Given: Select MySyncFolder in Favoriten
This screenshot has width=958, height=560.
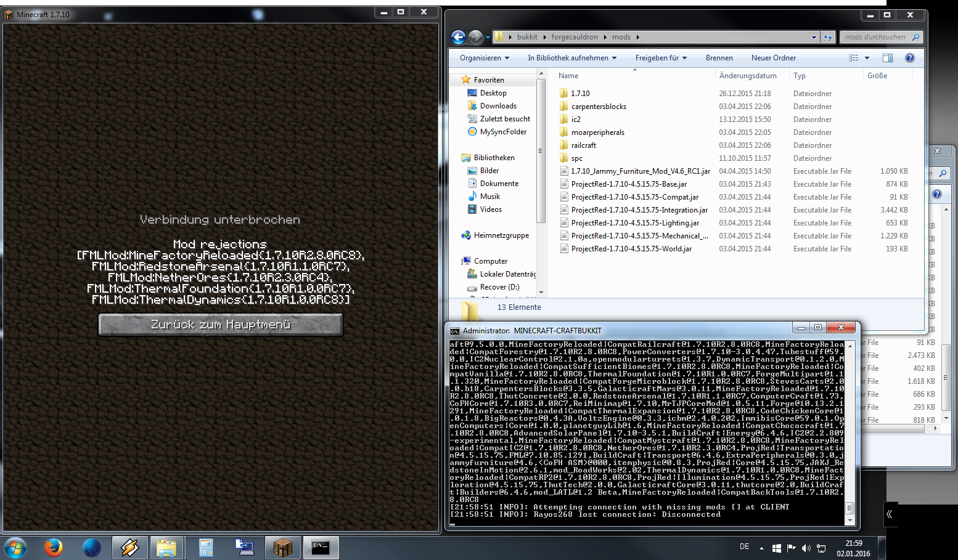Looking at the screenshot, I should coord(503,132).
